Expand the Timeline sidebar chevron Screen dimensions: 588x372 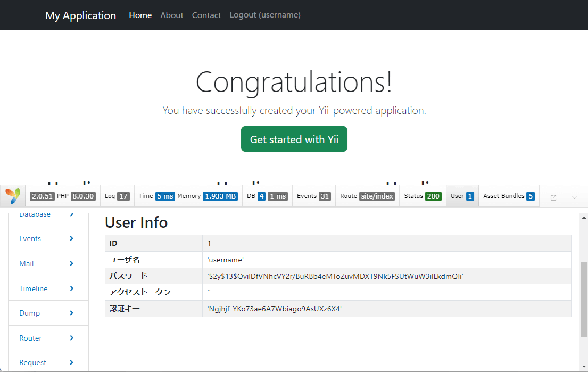[71, 288]
